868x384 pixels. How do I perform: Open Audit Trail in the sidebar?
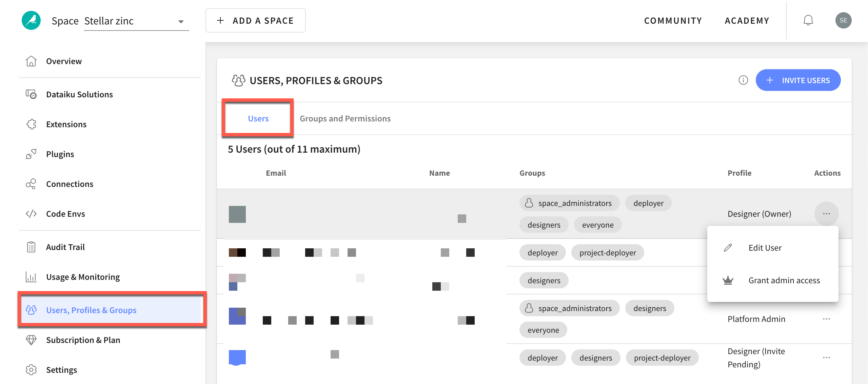coord(65,247)
